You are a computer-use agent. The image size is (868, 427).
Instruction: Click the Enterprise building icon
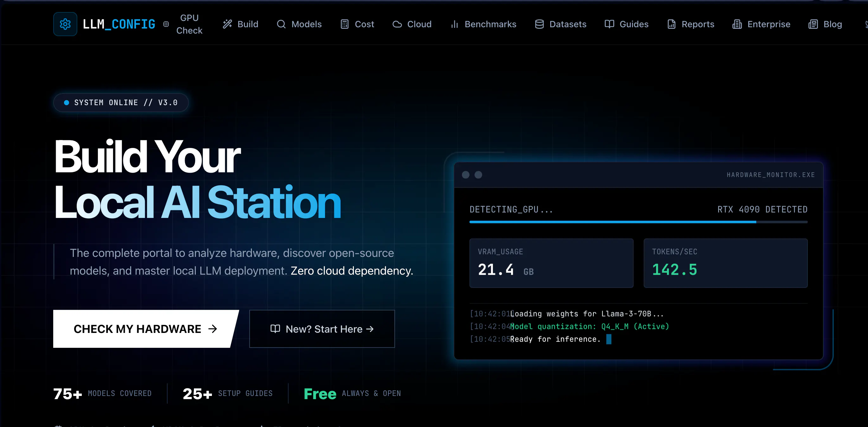pos(737,24)
